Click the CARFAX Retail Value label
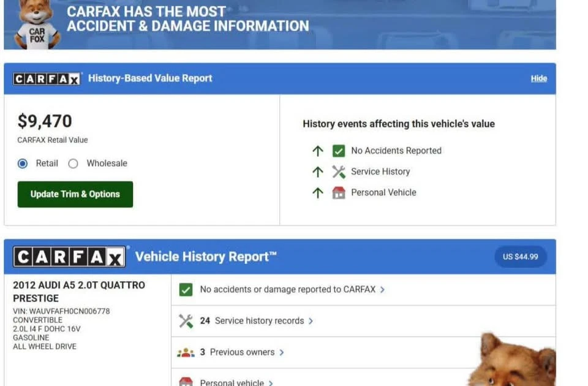This screenshot has width=588, height=386. 53,140
